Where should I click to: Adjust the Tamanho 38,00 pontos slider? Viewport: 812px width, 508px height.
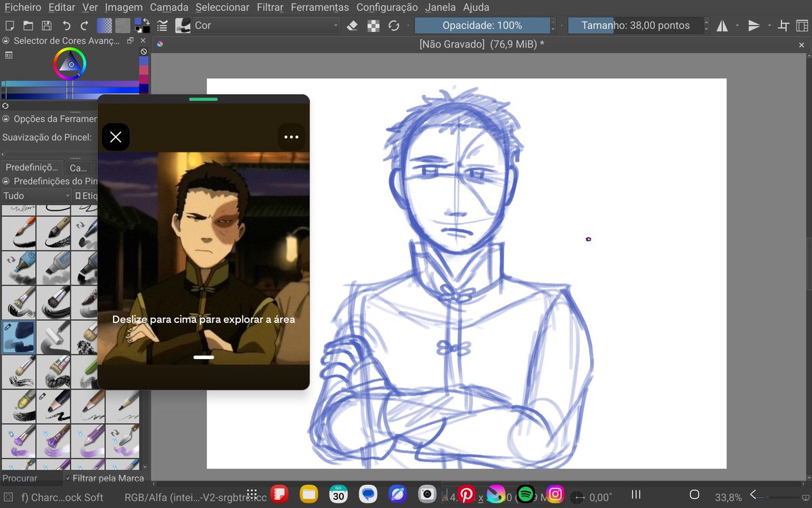(x=635, y=26)
